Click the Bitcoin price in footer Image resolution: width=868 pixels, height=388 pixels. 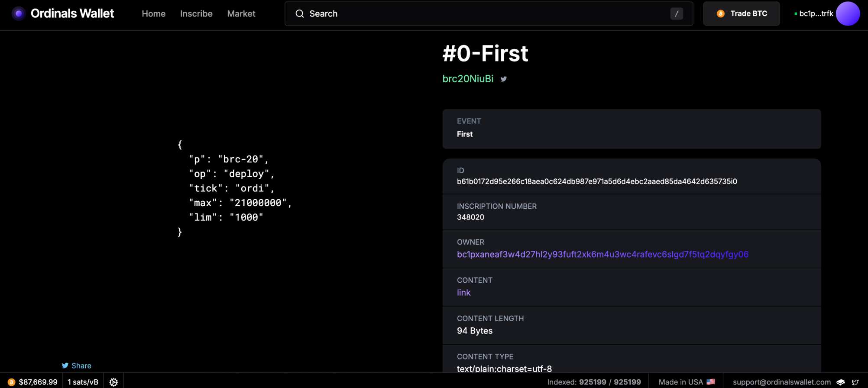pyautogui.click(x=38, y=382)
